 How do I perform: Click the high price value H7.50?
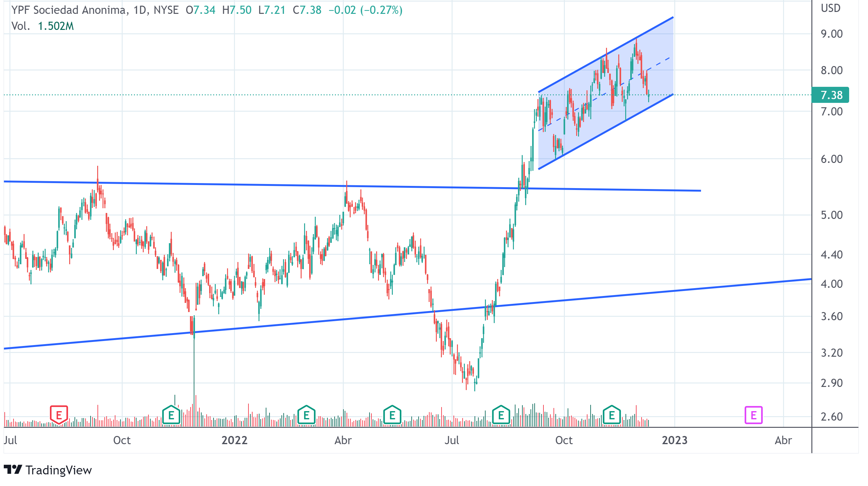click(236, 10)
